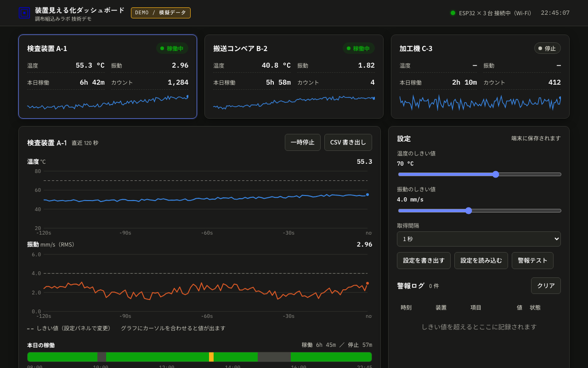This screenshot has height=368, width=588.
Task: Click the 設定を書き出す button
Action: [x=424, y=260]
